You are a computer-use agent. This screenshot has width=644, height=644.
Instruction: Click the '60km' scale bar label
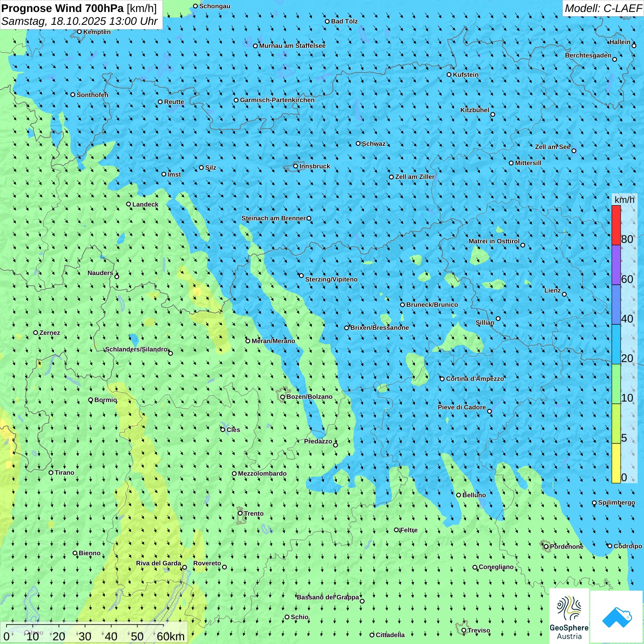pyautogui.click(x=171, y=636)
